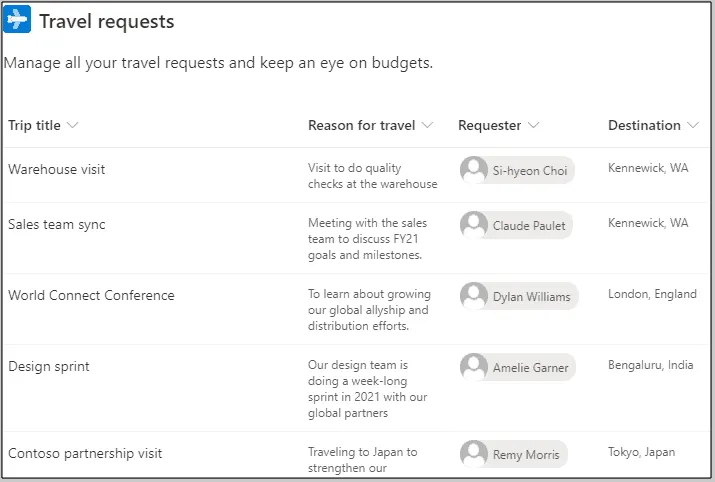Screen dimensions: 715x482
Task: Click Dylan Williams' avatar icon
Action: point(474,296)
